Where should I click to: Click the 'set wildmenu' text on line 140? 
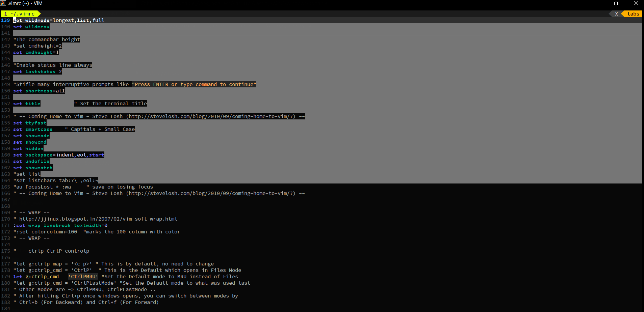click(31, 27)
